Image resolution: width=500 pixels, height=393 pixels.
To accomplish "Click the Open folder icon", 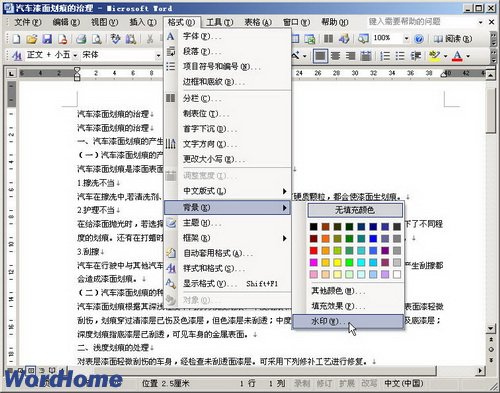I will tap(32, 39).
